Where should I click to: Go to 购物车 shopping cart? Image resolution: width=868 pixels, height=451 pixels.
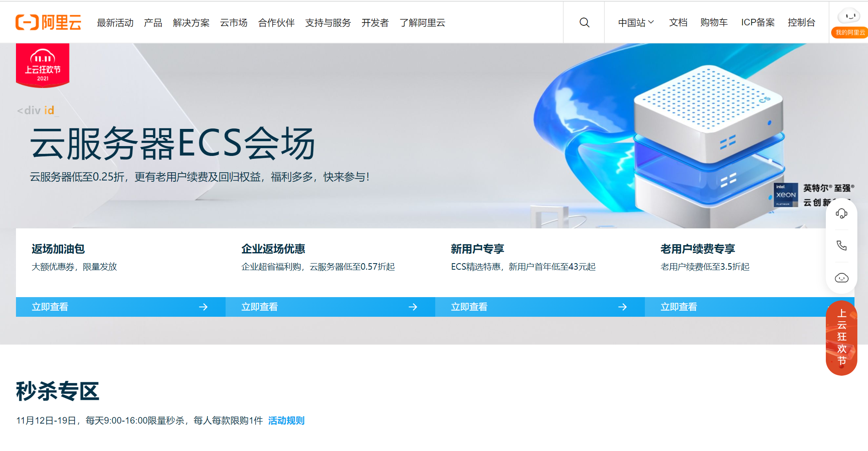(x=714, y=23)
